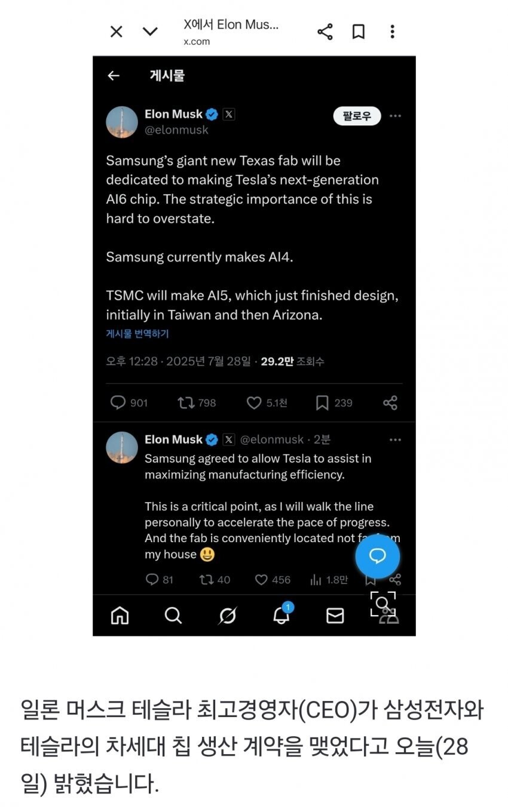This screenshot has width=508, height=812.
Task: Like the main post with 5.1천 likes
Action: 254,403
